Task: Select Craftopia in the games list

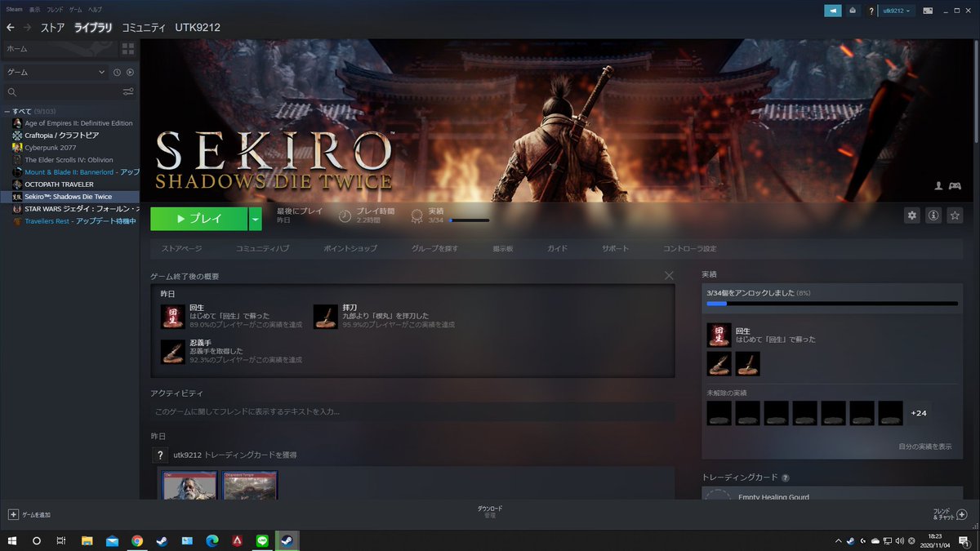Action: tap(61, 136)
